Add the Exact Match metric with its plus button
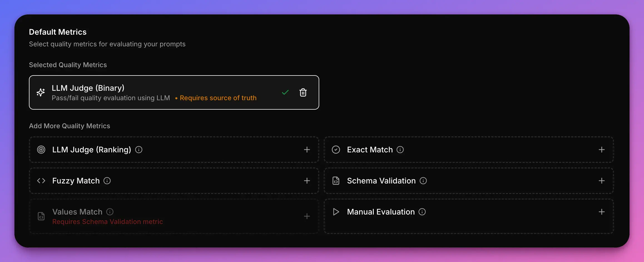This screenshot has height=262, width=644. pos(601,150)
